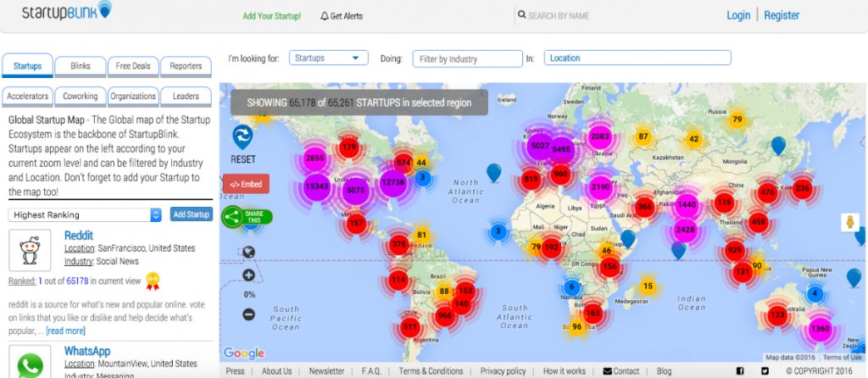Switch to the Startups tab

tap(28, 66)
